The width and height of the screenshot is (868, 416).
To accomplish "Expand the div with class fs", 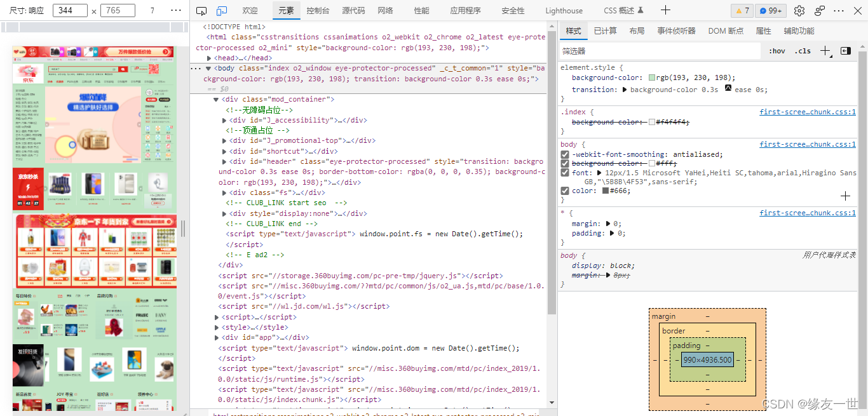I will (224, 192).
